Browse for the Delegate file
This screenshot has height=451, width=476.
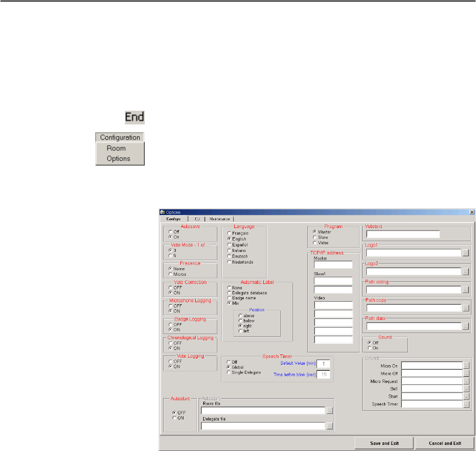[x=329, y=426]
